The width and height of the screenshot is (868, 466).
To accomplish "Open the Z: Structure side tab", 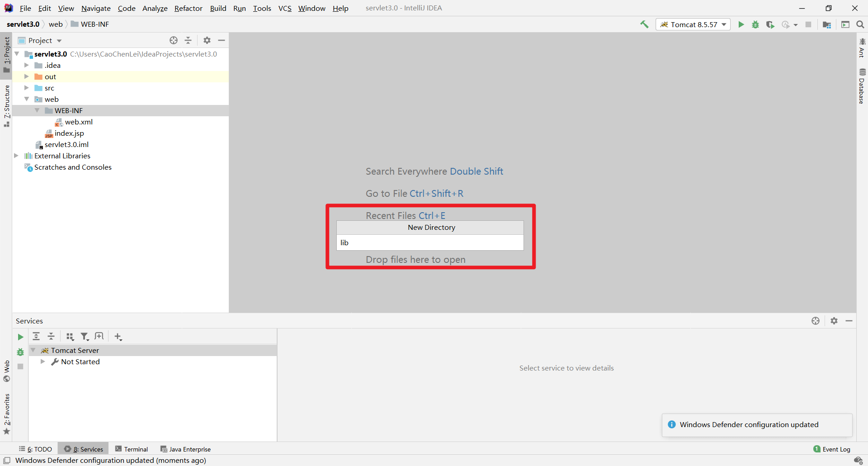I will [7, 106].
